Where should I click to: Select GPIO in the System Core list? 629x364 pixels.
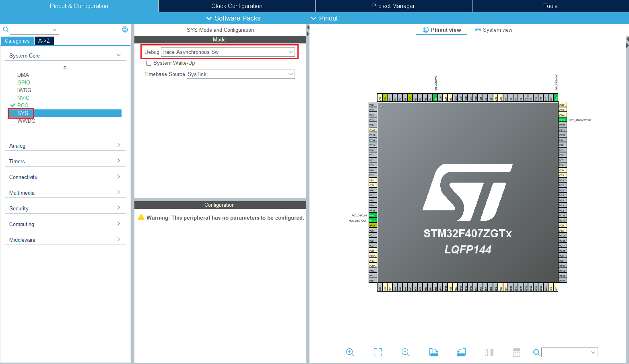tap(23, 82)
